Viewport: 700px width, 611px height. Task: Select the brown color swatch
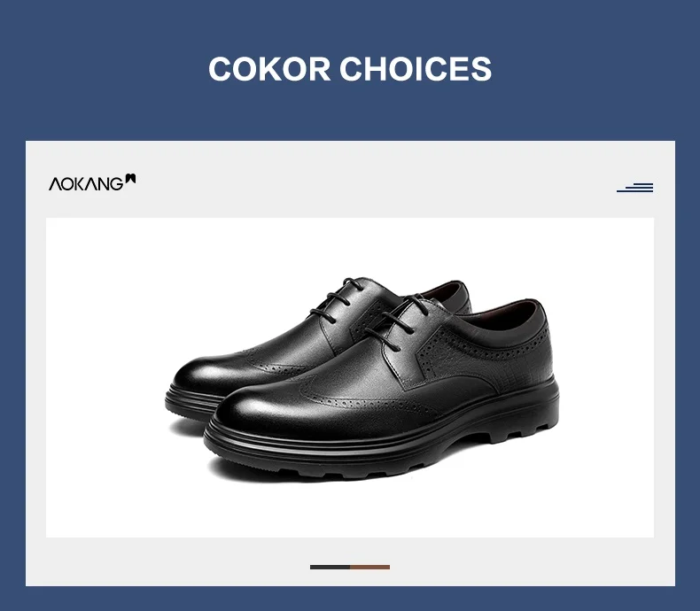pyautogui.click(x=369, y=568)
